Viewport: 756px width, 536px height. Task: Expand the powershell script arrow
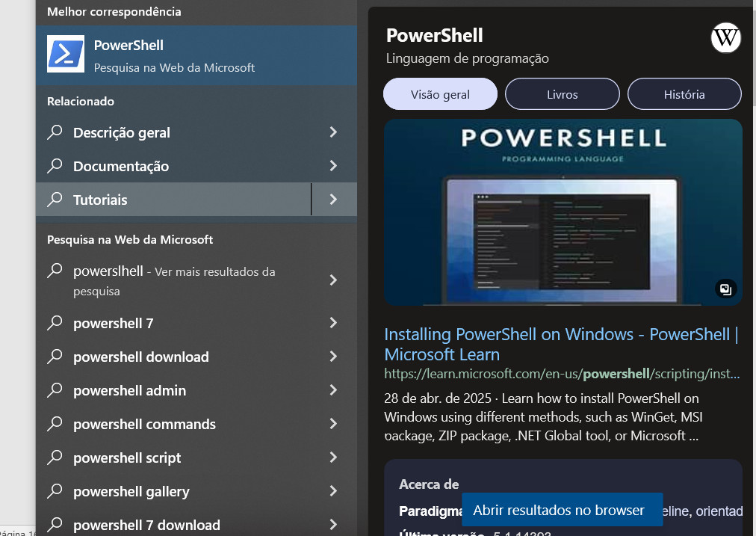coord(333,458)
